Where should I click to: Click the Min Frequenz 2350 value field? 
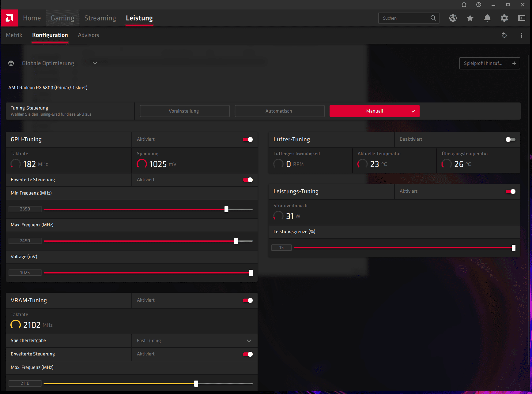tap(25, 209)
